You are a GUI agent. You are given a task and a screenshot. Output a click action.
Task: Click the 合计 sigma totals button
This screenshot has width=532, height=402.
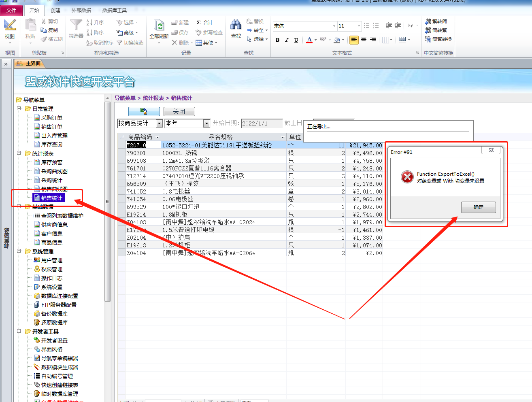point(204,23)
